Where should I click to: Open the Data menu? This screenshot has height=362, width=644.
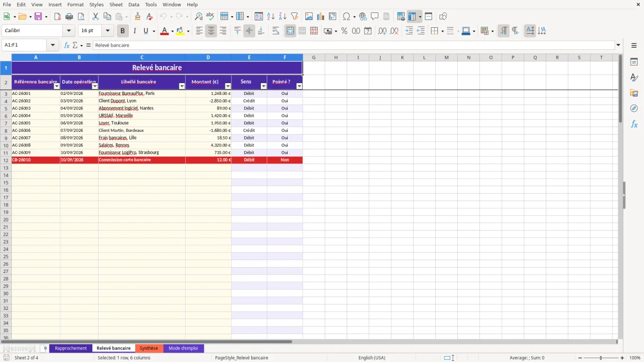134,4
